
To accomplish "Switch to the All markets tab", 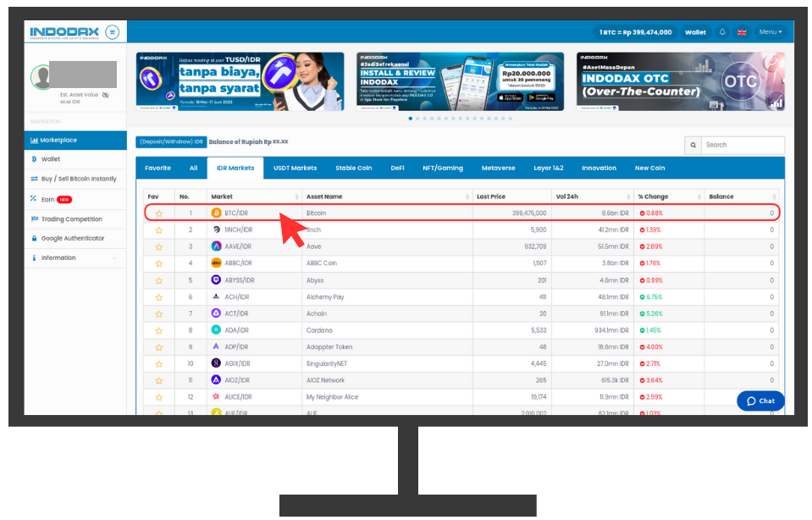I will pos(194,168).
